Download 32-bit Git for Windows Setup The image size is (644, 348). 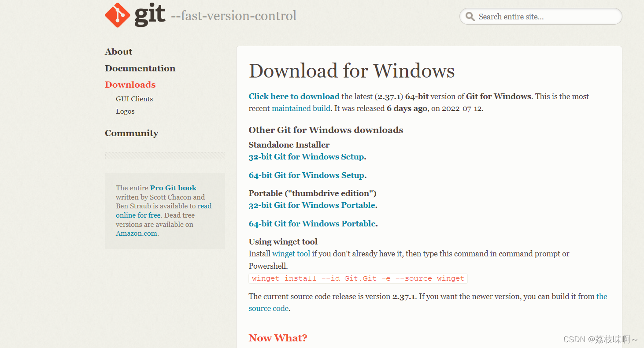[307, 157]
